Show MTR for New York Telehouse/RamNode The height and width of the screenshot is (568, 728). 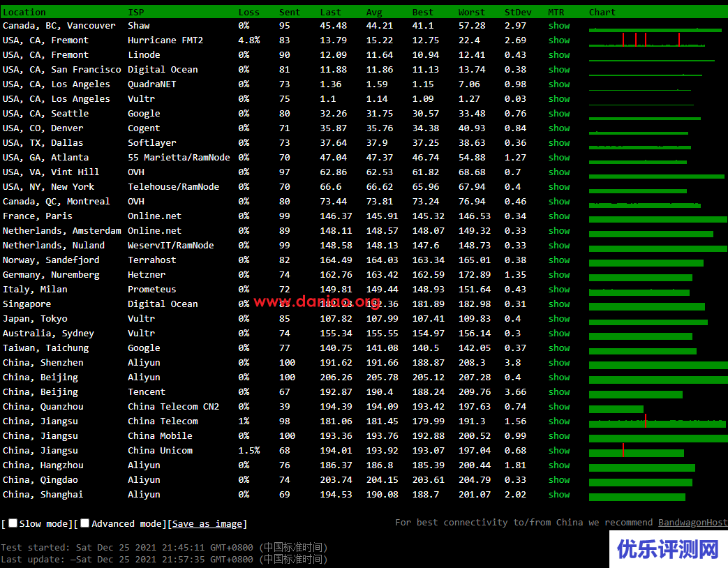click(559, 186)
